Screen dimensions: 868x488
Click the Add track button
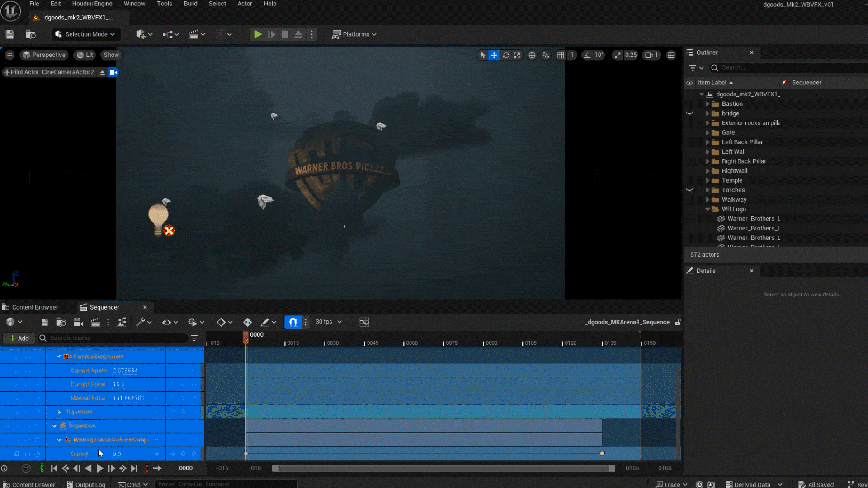[x=19, y=338]
